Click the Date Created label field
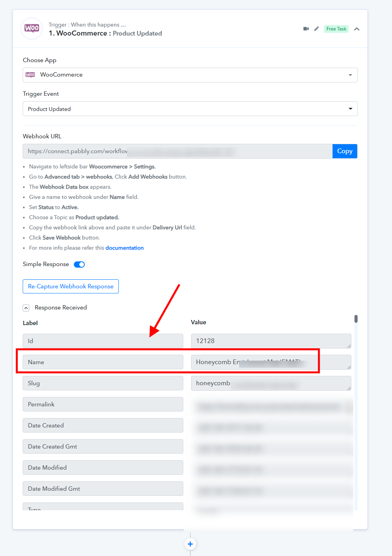The width and height of the screenshot is (392, 556). [103, 425]
